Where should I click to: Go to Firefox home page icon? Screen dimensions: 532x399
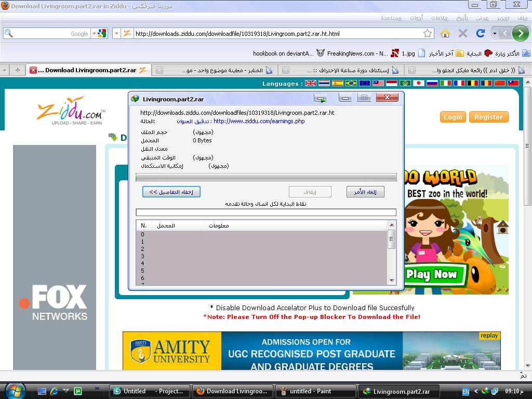pos(445,33)
